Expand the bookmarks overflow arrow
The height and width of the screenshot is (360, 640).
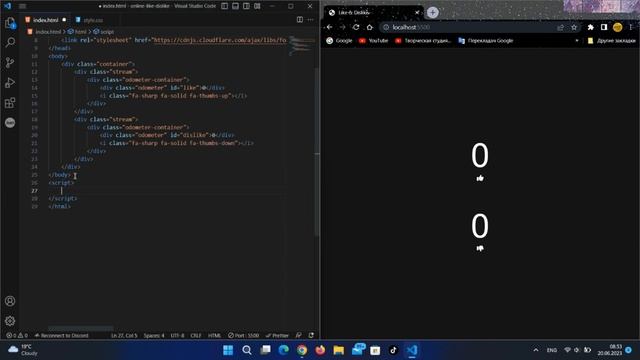click(577, 41)
